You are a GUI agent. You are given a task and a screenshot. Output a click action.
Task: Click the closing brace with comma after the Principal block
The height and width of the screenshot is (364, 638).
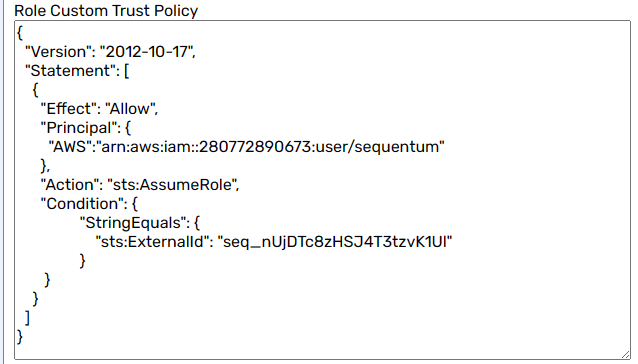point(45,166)
